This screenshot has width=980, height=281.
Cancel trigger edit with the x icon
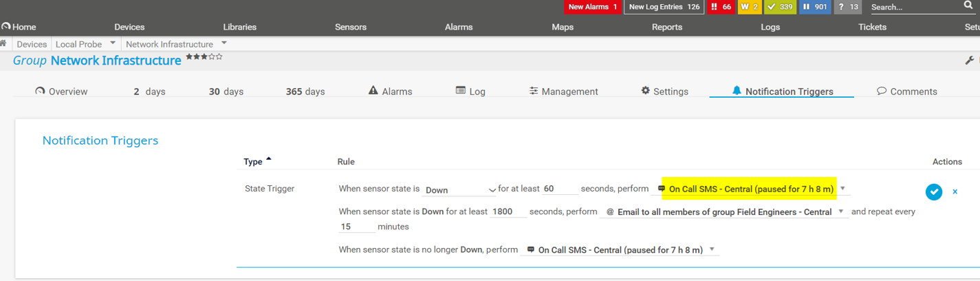point(955,191)
